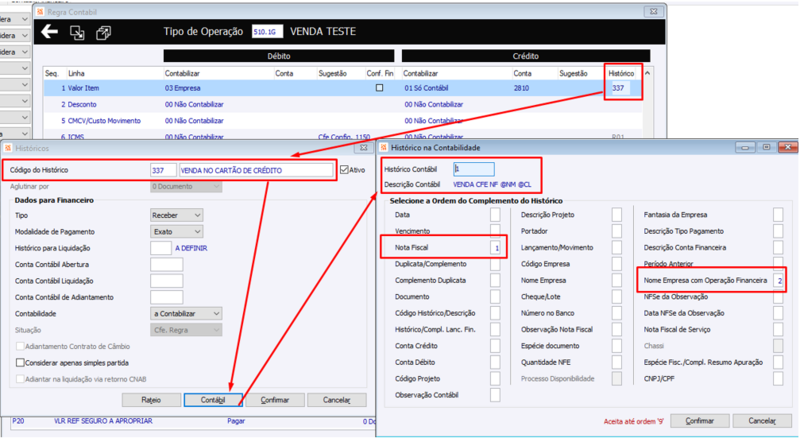This screenshot has width=800, height=438.
Task: Click the duplicate rule icon beside back arrow
Action: 77,33
